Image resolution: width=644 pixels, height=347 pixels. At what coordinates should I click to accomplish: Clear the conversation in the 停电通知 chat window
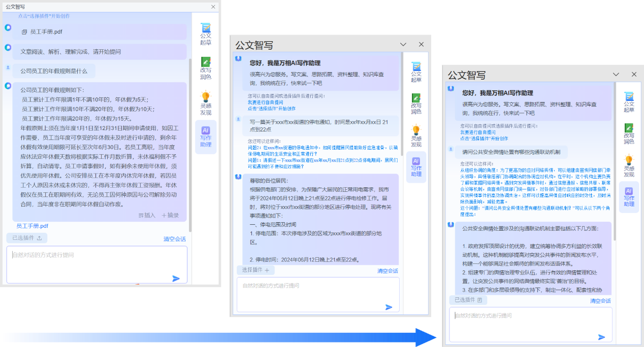[388, 271]
